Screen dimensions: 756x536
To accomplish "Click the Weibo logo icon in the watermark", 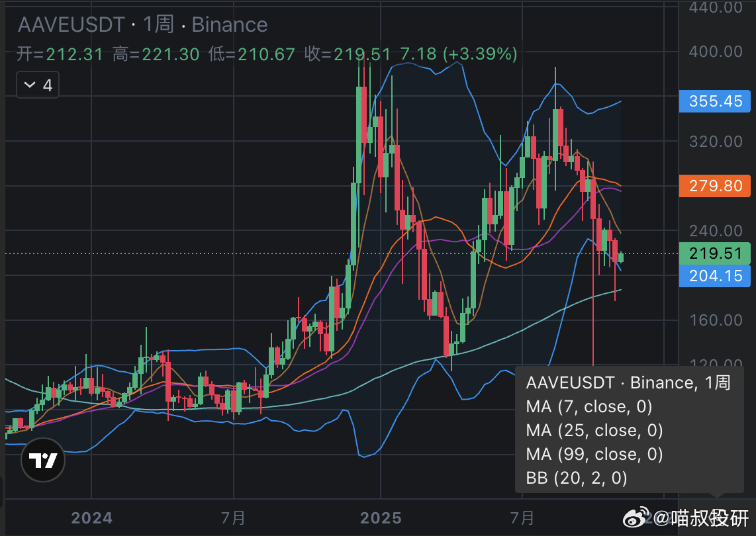I will (x=636, y=517).
